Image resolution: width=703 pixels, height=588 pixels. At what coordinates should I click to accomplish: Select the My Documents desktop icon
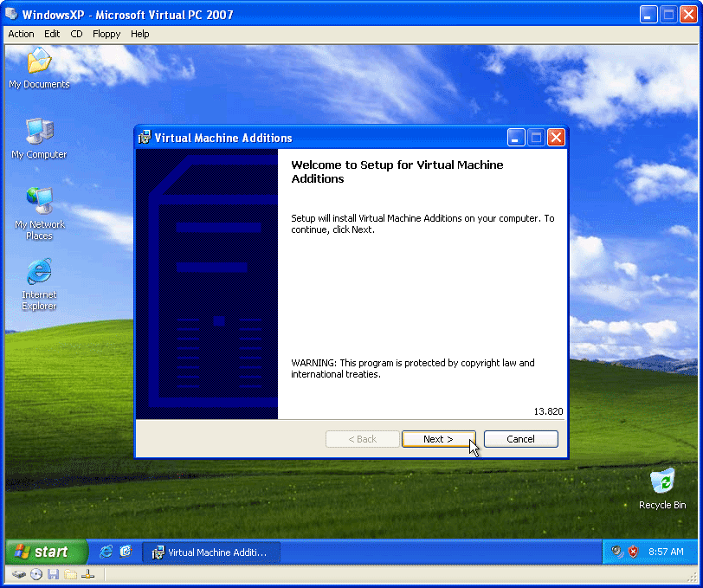coord(39,68)
